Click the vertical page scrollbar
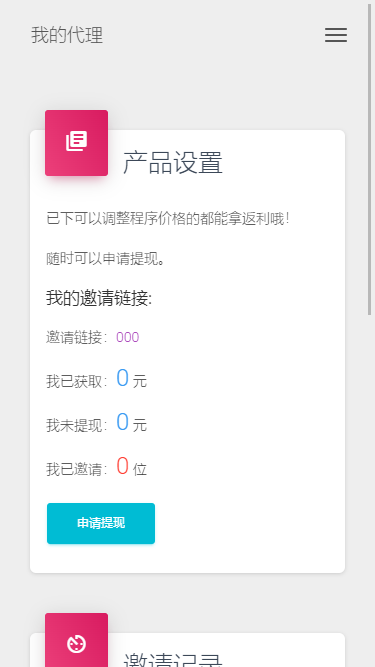 tap(370, 160)
